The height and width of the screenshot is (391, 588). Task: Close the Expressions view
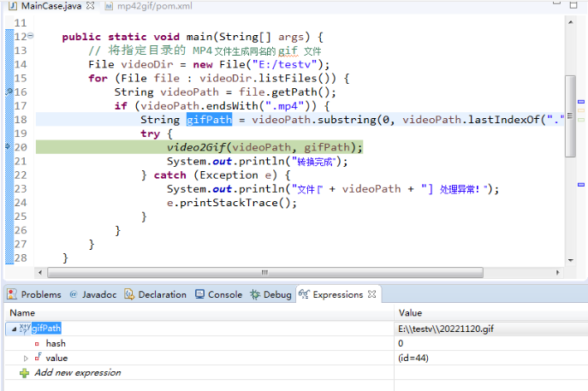pyautogui.click(x=371, y=294)
